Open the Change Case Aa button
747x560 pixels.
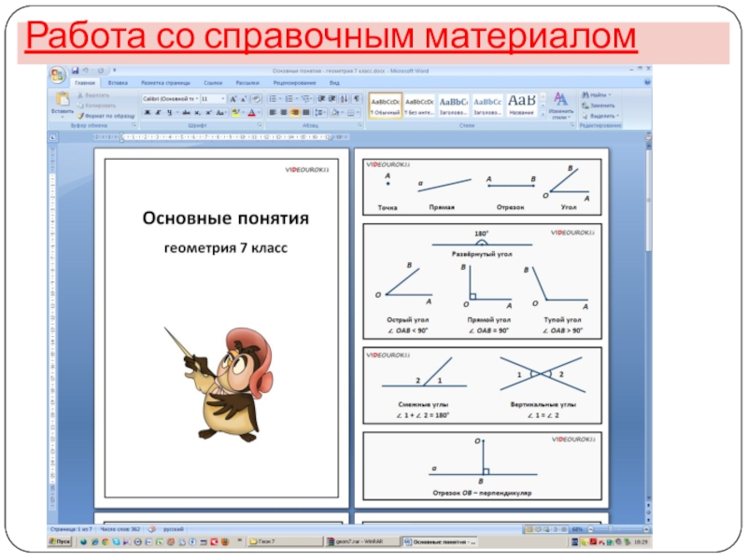pos(220,113)
